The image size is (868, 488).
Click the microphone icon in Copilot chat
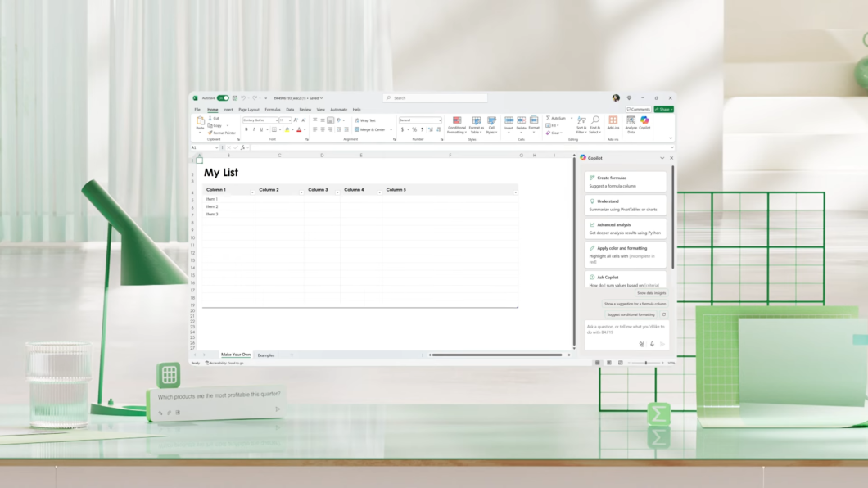(x=653, y=344)
